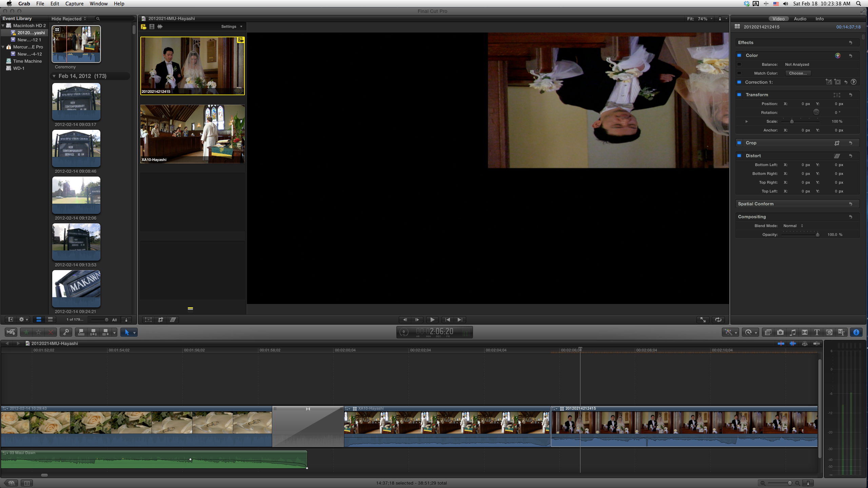Toggle audio skimming in timeline
This screenshot has height=488, width=868.
[793, 344]
